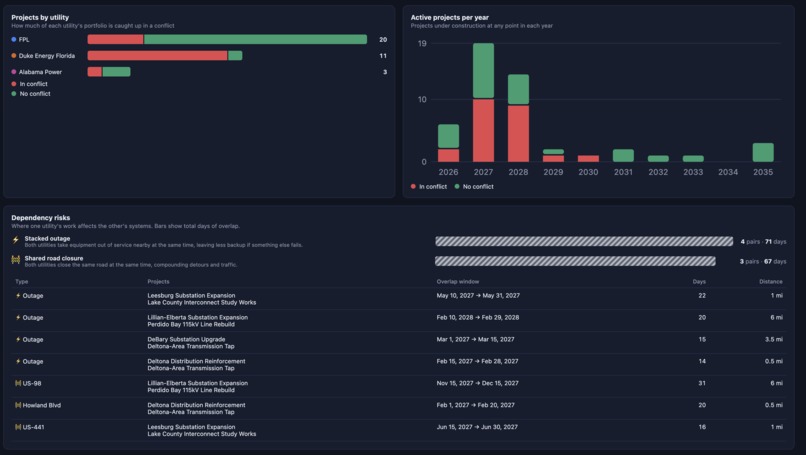The height and width of the screenshot is (455, 806).
Task: Click the Shared road closure hatched overlap bar
Action: (575, 261)
